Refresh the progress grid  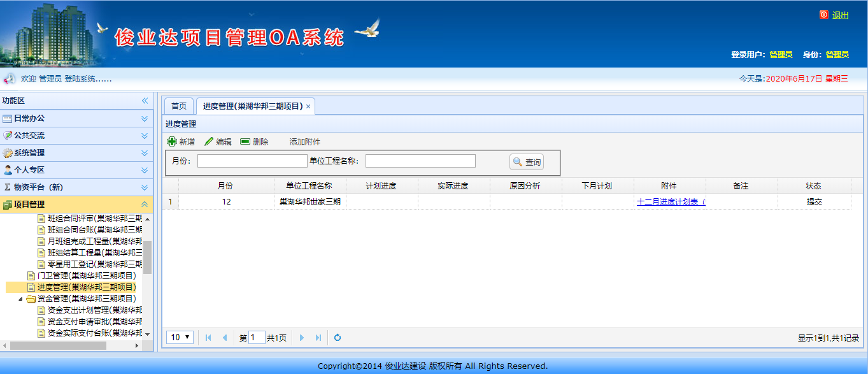(x=338, y=338)
